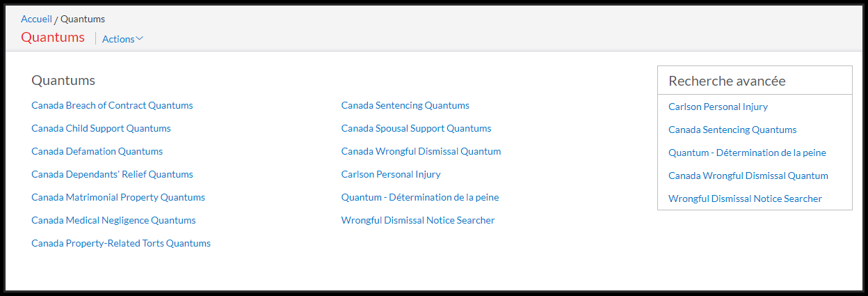
Task: Open Canada Spousal Support Quantums
Action: [x=416, y=129]
